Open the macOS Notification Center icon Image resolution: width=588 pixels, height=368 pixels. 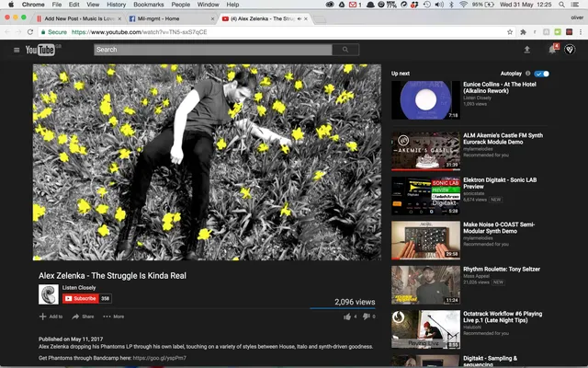coord(574,5)
